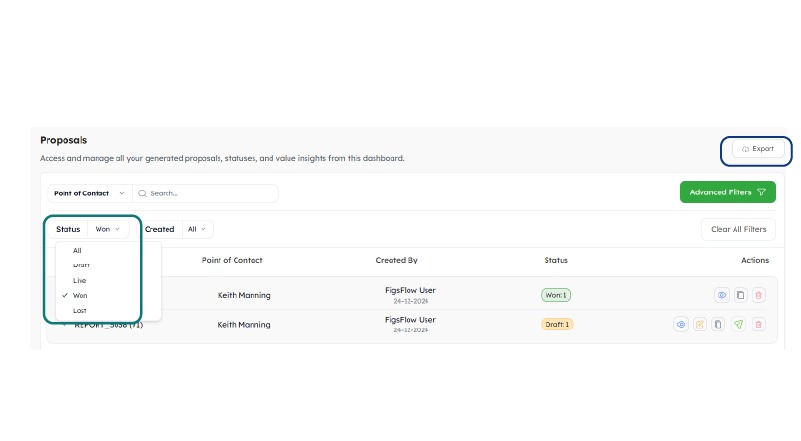Open the Status dropdown showing Won
The width and height of the screenshot is (801, 441).
point(108,229)
